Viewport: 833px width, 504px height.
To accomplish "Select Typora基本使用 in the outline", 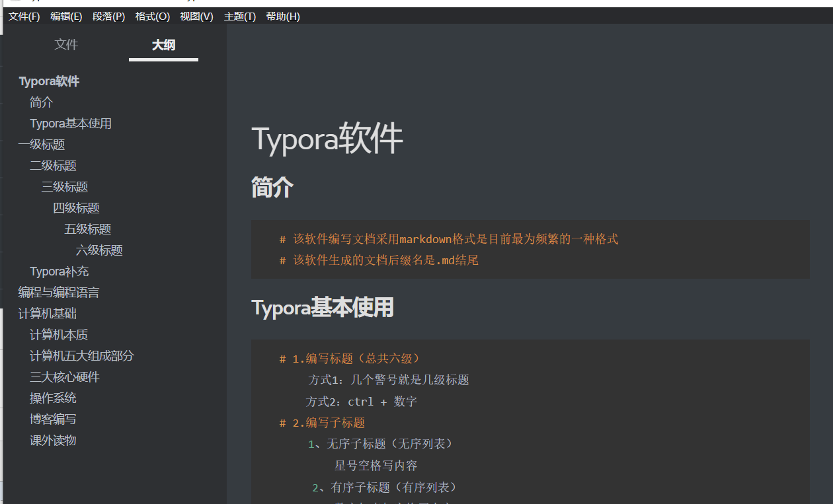I will pyautogui.click(x=71, y=123).
